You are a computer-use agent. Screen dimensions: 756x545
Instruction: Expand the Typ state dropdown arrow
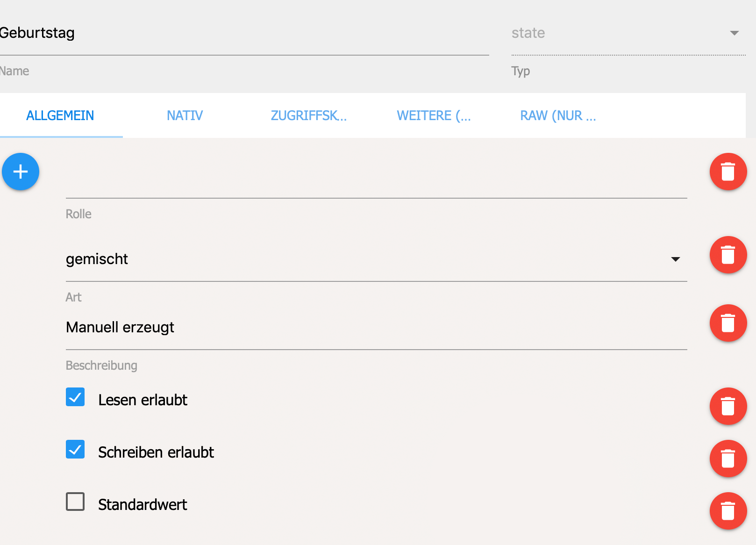[x=734, y=33]
